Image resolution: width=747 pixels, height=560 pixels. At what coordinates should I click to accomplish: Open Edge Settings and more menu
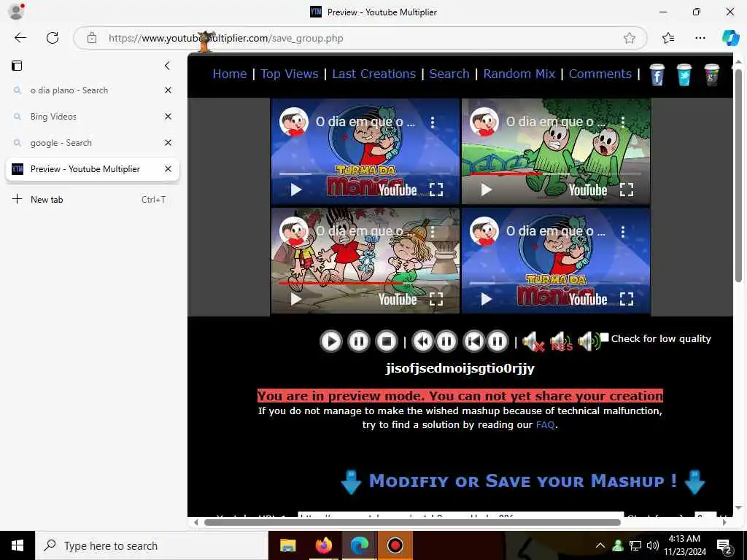pos(700,38)
